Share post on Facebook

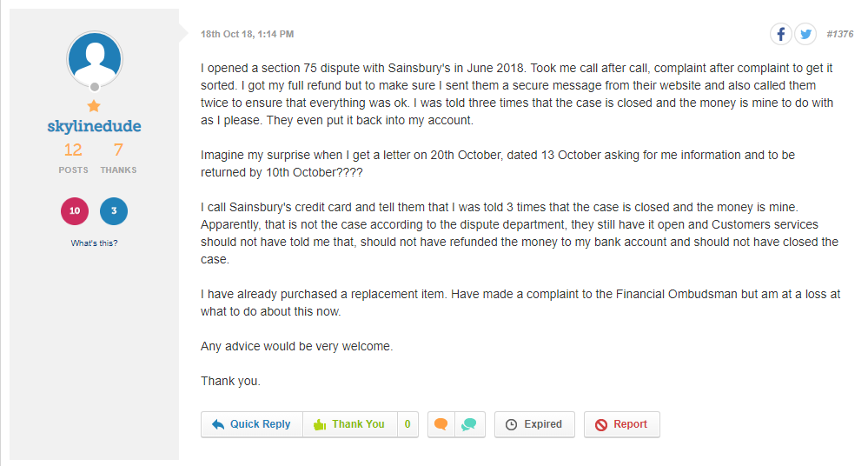tap(781, 34)
